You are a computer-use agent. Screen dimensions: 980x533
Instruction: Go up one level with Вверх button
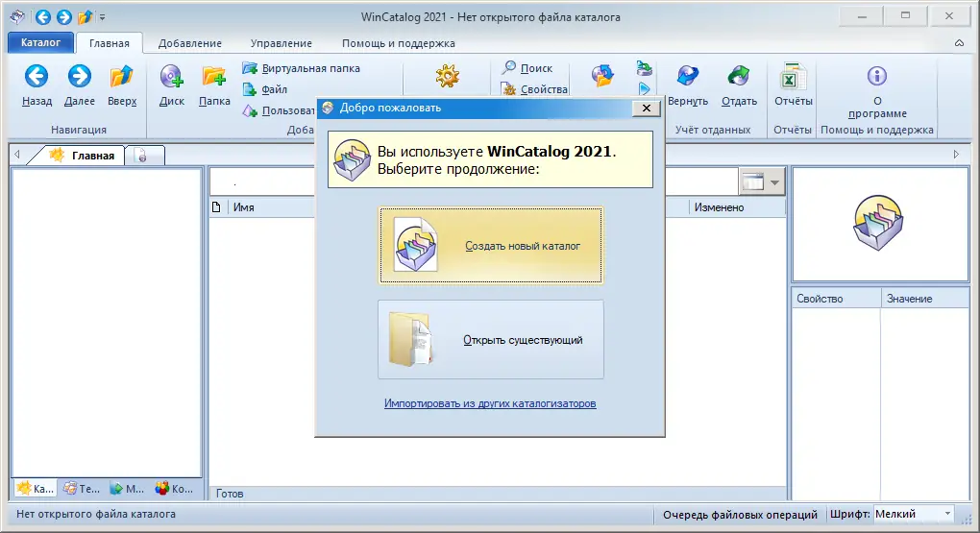(122, 85)
